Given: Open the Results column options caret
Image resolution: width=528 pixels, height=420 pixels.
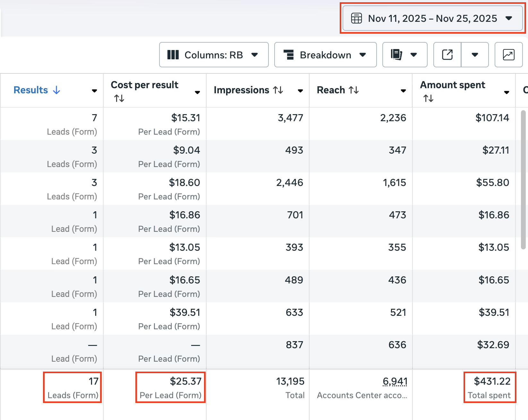Looking at the screenshot, I should [94, 91].
